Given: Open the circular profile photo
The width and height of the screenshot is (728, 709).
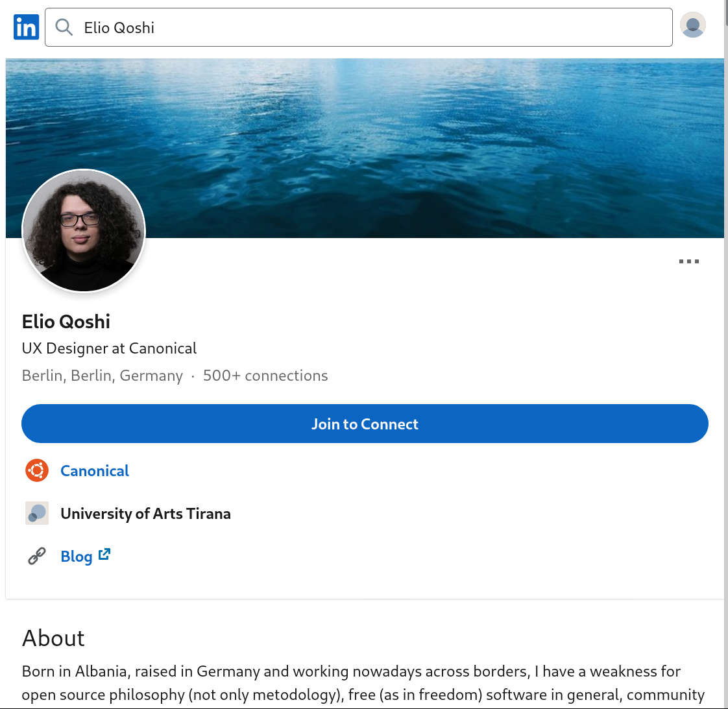Looking at the screenshot, I should (x=84, y=231).
